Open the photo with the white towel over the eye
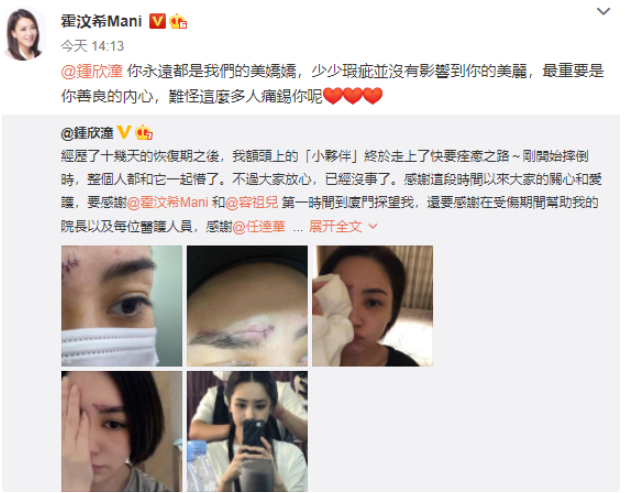 [372, 306]
